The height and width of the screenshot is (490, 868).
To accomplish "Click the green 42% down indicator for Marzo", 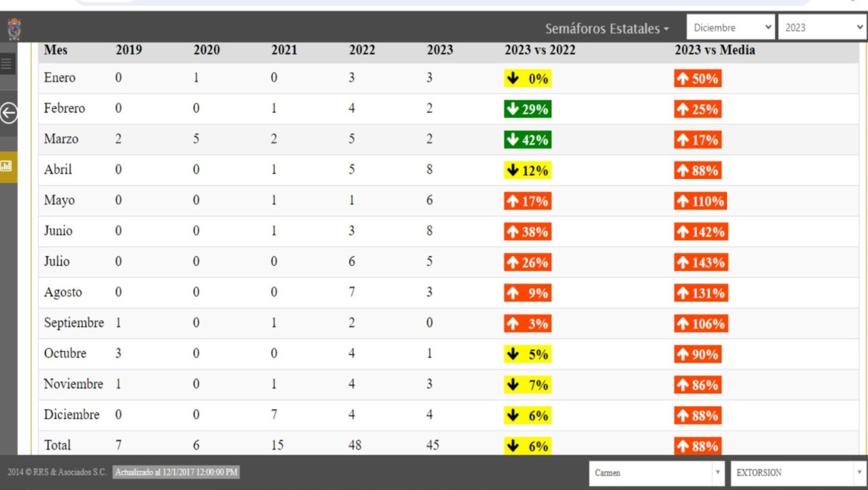I will click(x=527, y=140).
